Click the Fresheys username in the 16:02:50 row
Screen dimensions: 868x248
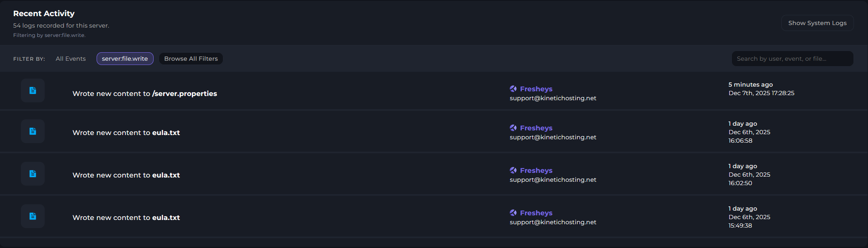coord(536,170)
